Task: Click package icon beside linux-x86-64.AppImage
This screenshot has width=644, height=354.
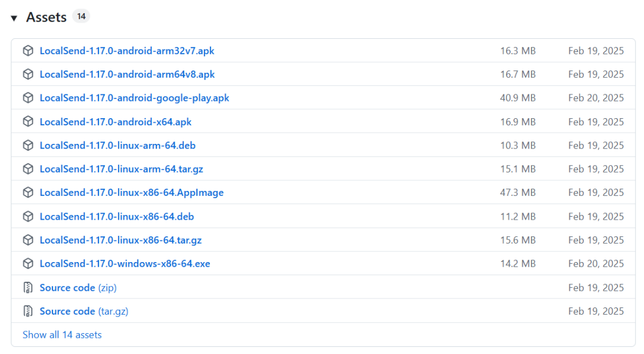Action: click(x=28, y=192)
